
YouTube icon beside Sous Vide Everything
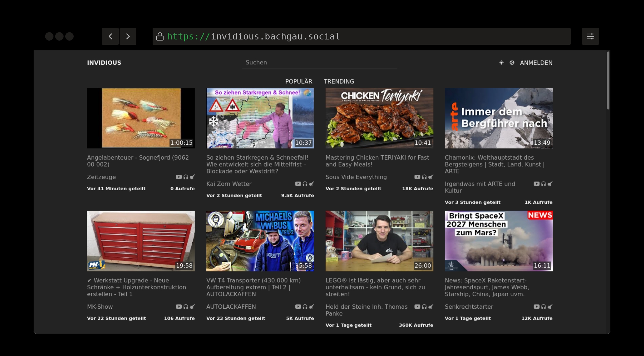[417, 177]
